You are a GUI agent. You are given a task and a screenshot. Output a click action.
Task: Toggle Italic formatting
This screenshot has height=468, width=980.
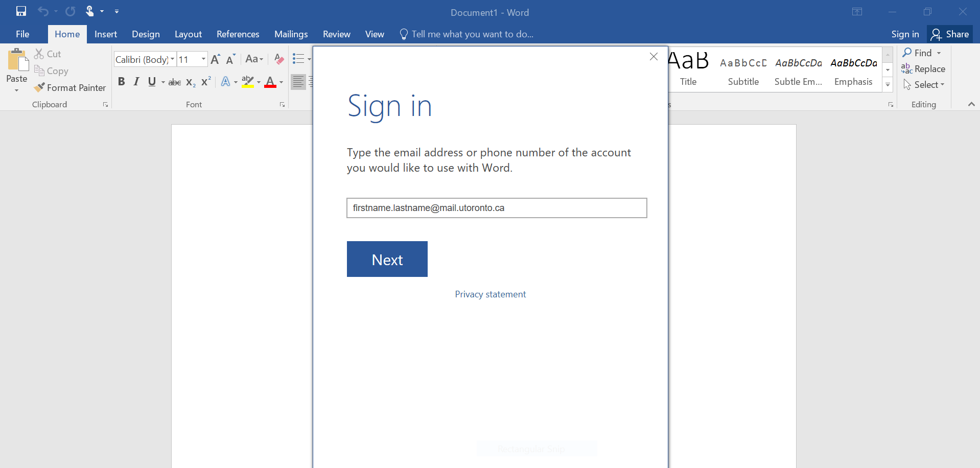(x=136, y=82)
